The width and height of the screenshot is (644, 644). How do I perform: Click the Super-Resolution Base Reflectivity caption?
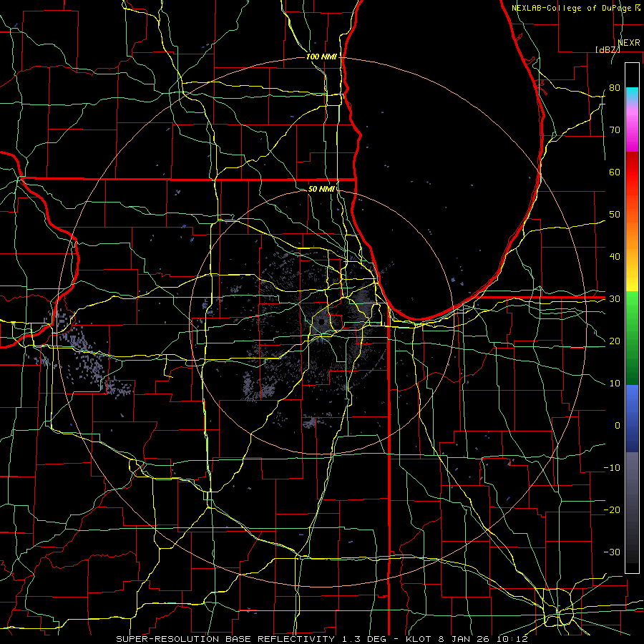click(x=227, y=639)
